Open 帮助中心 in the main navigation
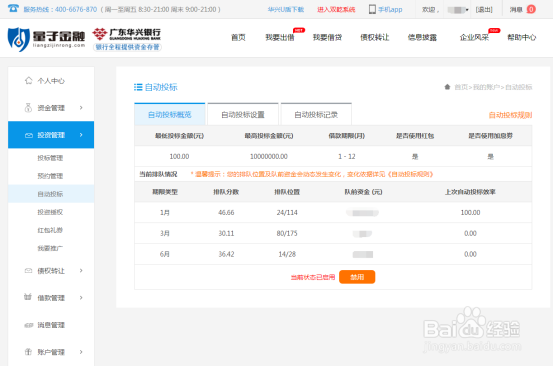Image resolution: width=553 pixels, height=366 pixels. click(522, 37)
